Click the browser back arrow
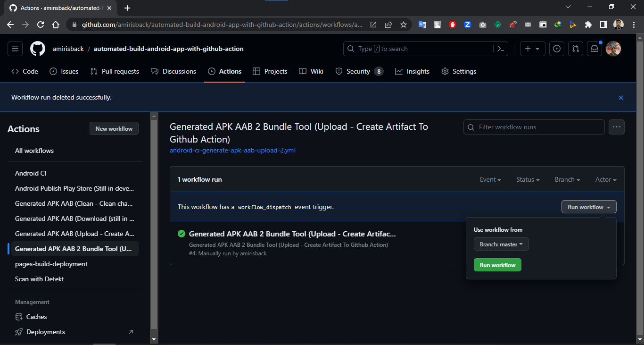This screenshot has width=644, height=345. [x=10, y=25]
